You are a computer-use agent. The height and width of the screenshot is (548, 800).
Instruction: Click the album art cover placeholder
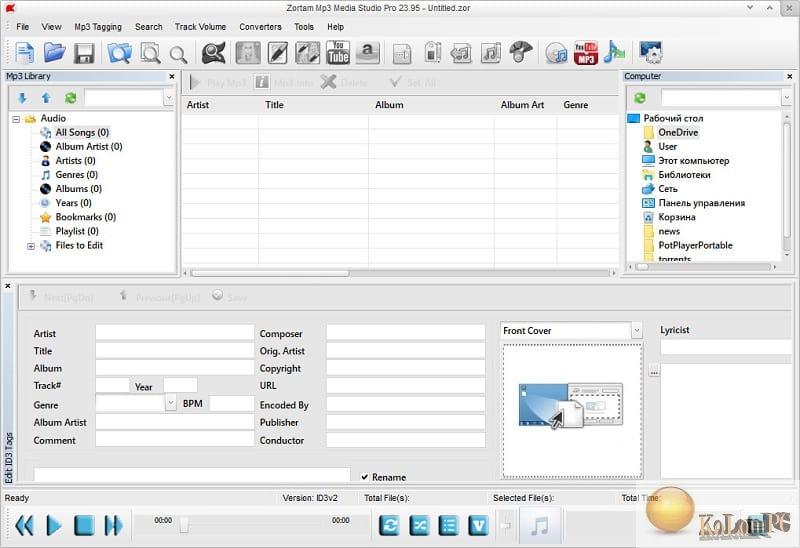tap(572, 411)
